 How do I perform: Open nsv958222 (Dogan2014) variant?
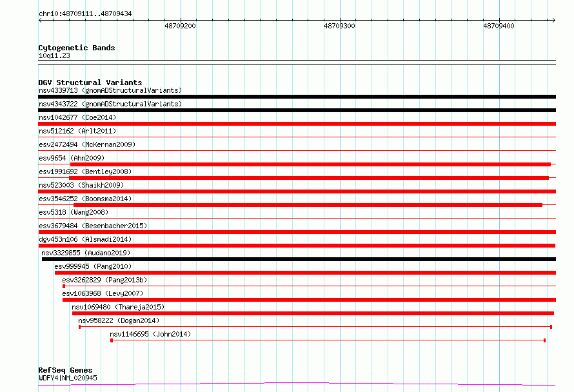click(x=119, y=320)
